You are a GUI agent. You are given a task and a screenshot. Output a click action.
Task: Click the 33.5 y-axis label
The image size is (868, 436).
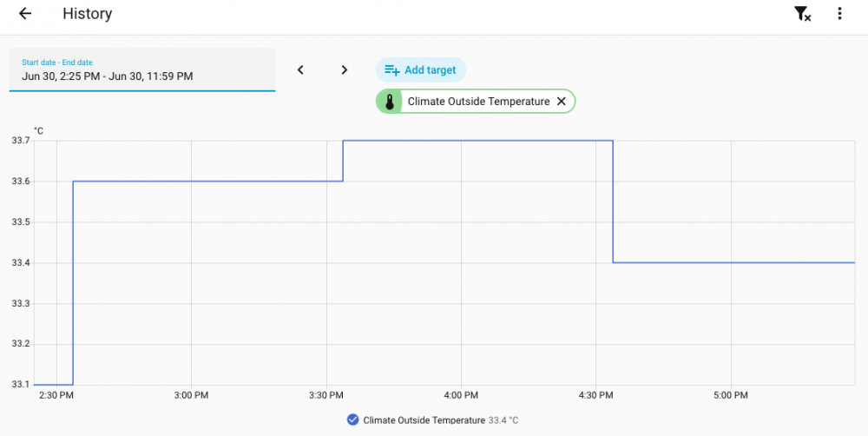pos(20,222)
